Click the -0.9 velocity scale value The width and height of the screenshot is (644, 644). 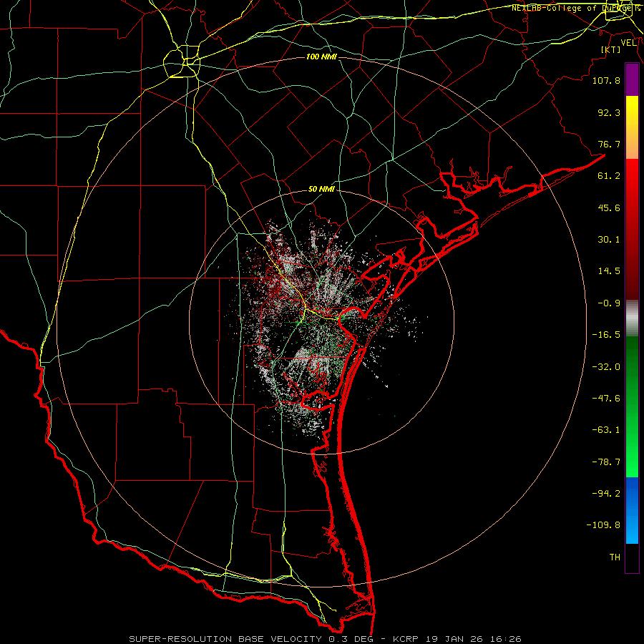tap(609, 303)
